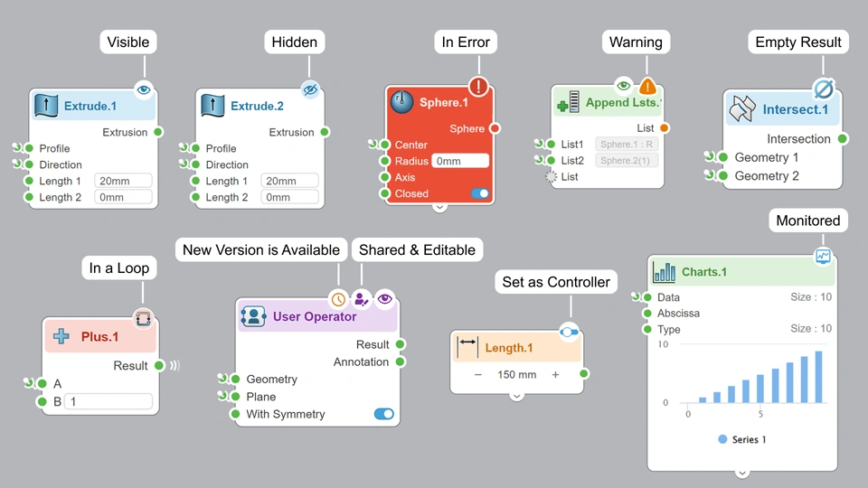The image size is (868, 488).
Task: Click the Charts.1 node title
Action: tap(704, 272)
